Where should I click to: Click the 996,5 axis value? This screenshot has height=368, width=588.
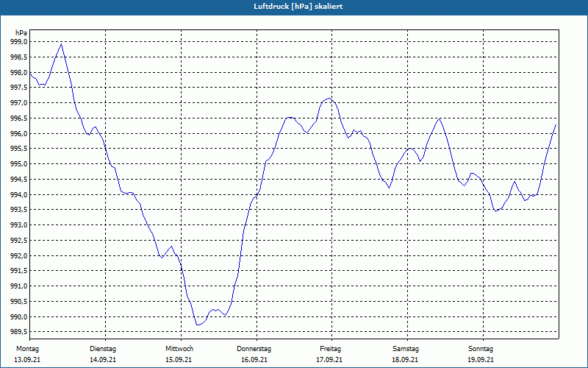(19, 118)
